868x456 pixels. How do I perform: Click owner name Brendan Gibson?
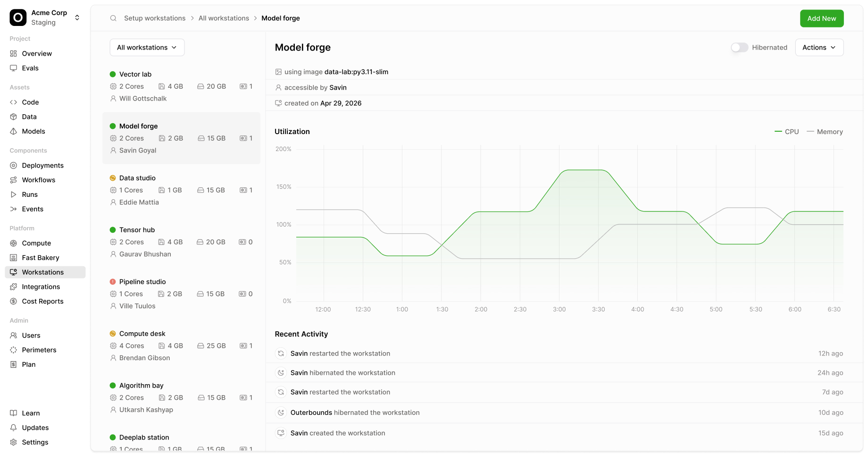click(144, 358)
